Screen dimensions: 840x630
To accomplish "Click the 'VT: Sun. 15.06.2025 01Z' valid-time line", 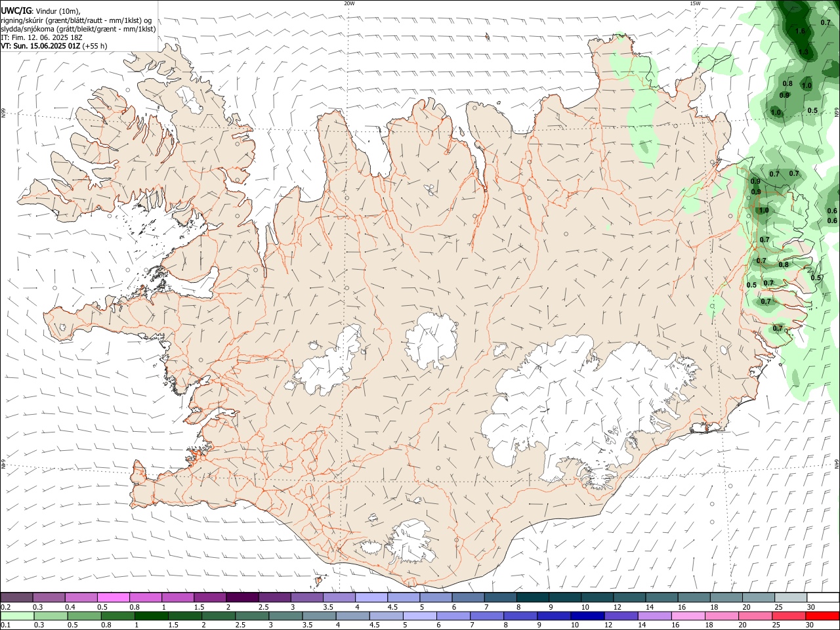I will click(x=41, y=46).
